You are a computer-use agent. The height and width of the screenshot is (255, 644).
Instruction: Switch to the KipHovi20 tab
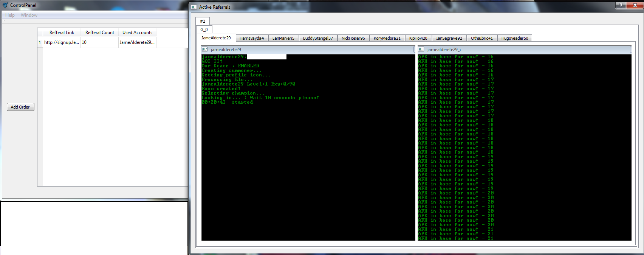(x=418, y=38)
